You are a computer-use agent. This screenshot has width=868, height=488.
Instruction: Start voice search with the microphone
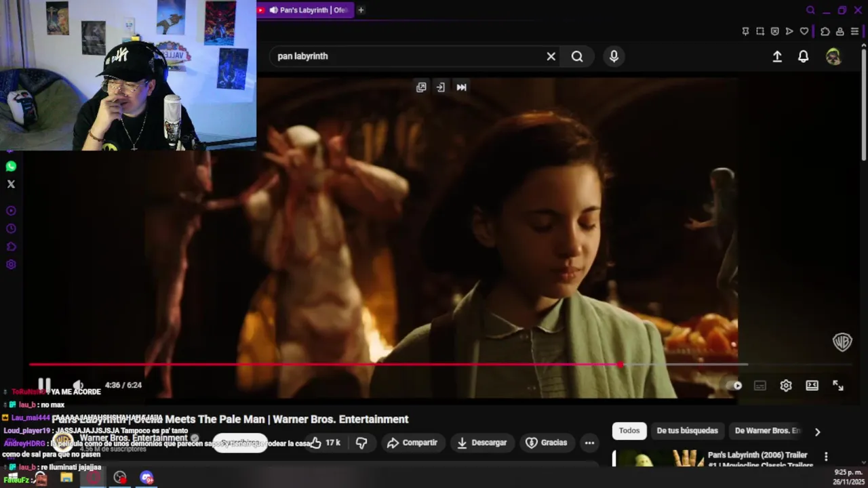click(614, 56)
